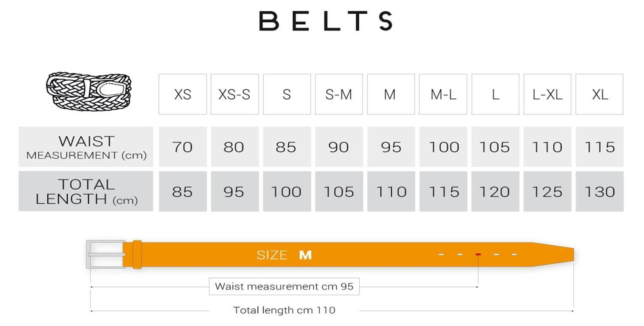The image size is (644, 326).
Task: Choose the L-XL size box
Action: pyautogui.click(x=547, y=94)
